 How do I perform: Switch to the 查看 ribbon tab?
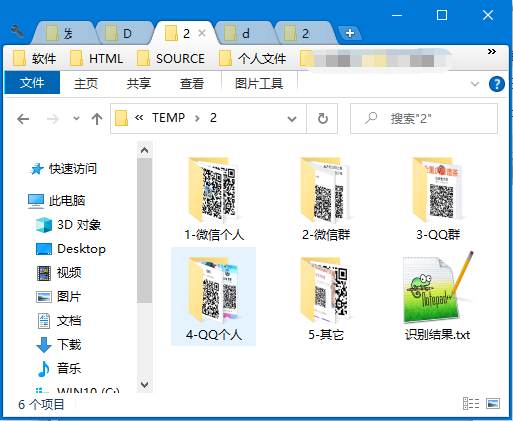point(192,83)
